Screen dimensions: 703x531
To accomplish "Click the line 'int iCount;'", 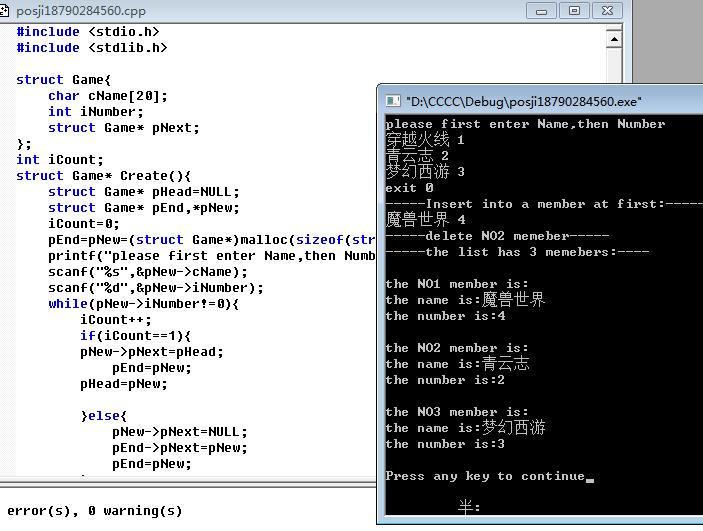I will pyautogui.click(x=60, y=160).
